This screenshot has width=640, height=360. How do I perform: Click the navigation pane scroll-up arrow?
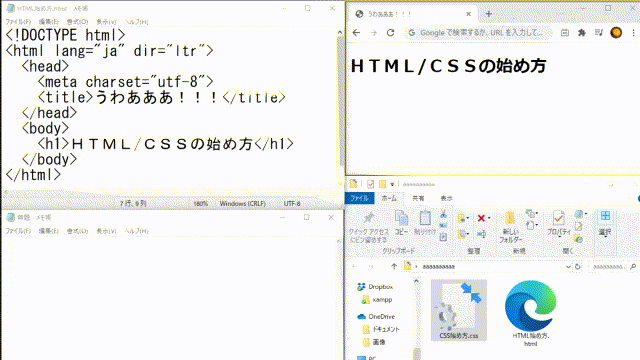tap(416, 281)
